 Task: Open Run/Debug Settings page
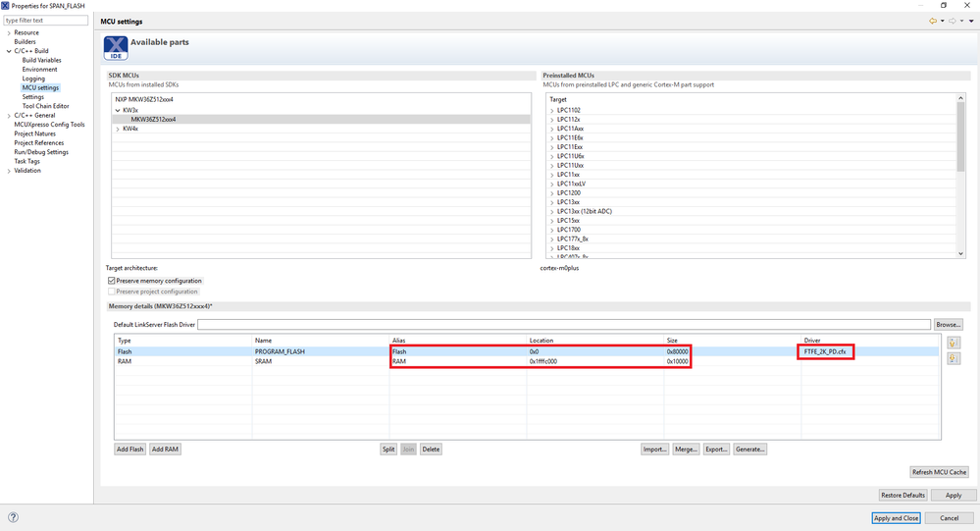pos(41,152)
